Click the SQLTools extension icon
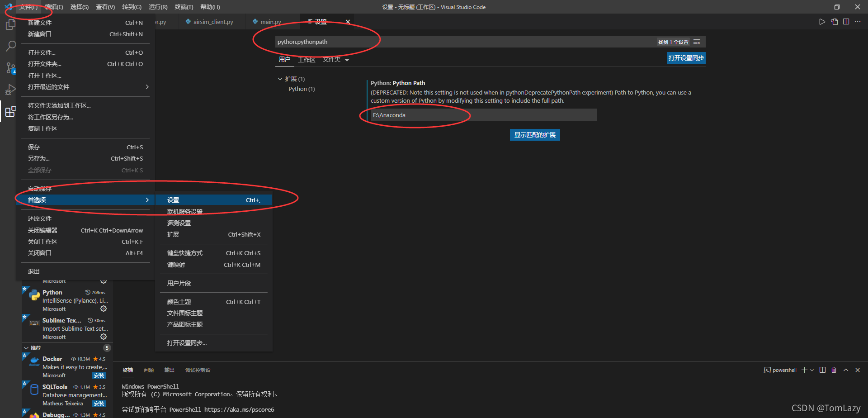 tap(34, 389)
